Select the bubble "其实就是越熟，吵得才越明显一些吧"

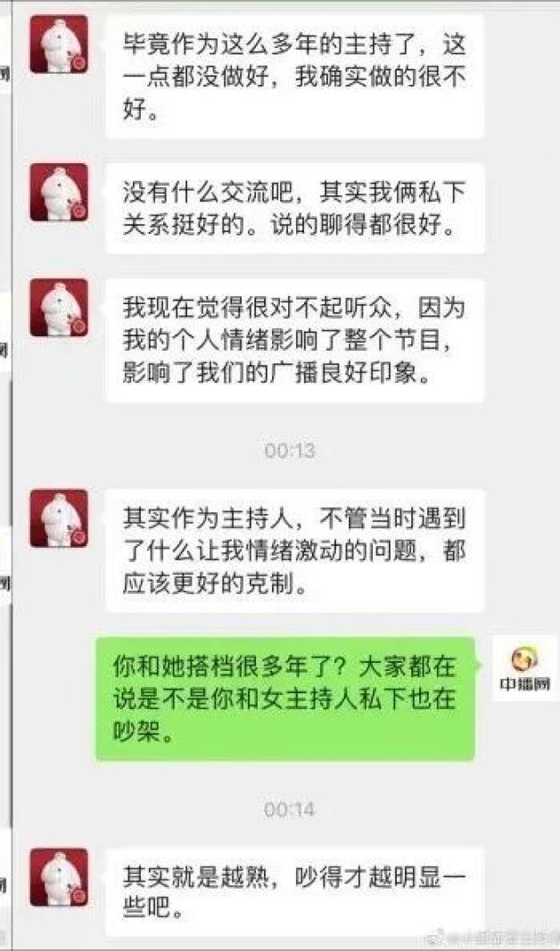coord(294,891)
